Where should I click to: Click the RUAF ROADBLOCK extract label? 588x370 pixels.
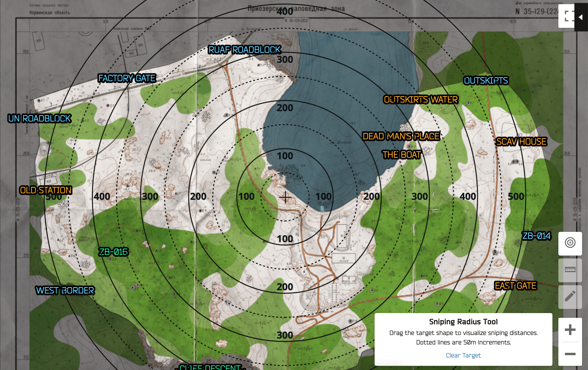[x=244, y=50]
